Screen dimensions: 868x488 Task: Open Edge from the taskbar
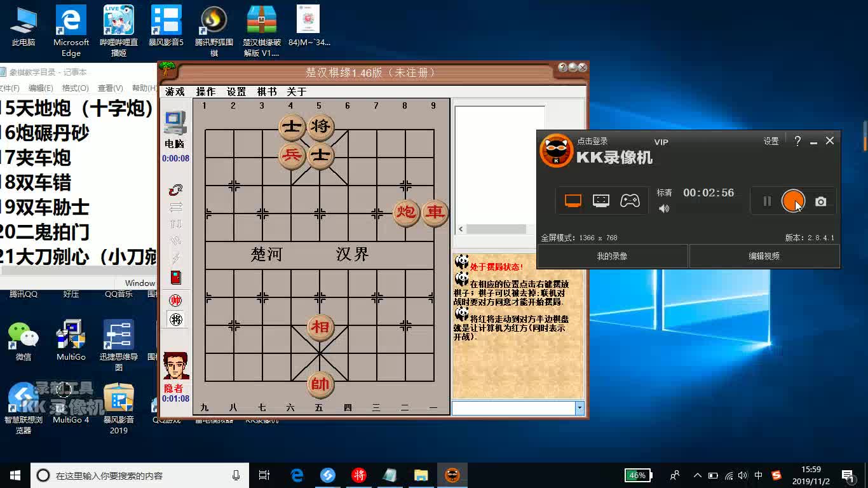[x=297, y=475]
